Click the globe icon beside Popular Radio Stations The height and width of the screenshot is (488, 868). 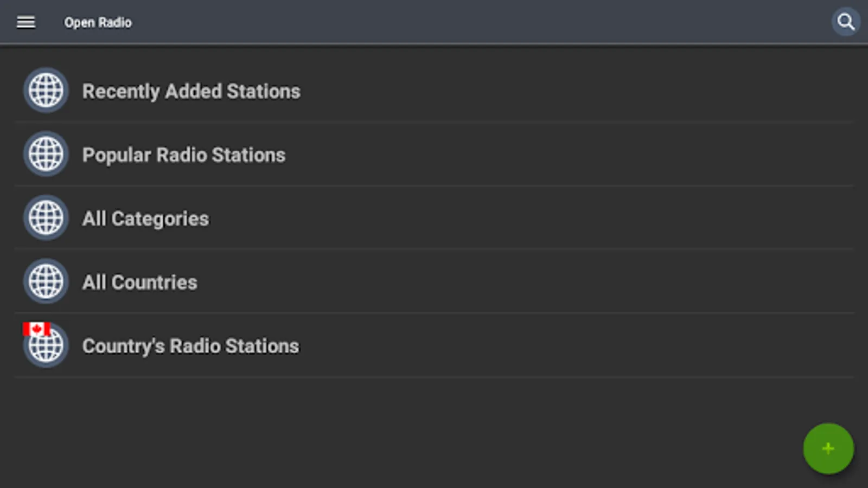(x=46, y=154)
